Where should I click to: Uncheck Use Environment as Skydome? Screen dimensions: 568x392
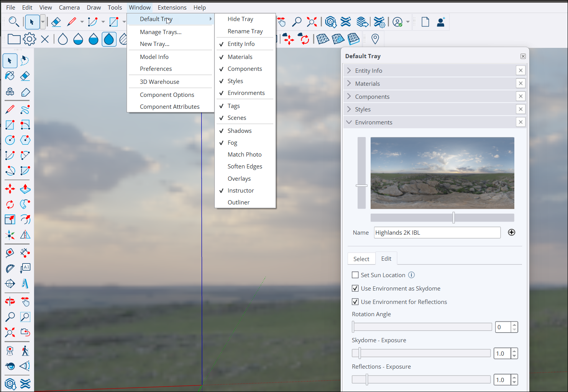pos(355,288)
